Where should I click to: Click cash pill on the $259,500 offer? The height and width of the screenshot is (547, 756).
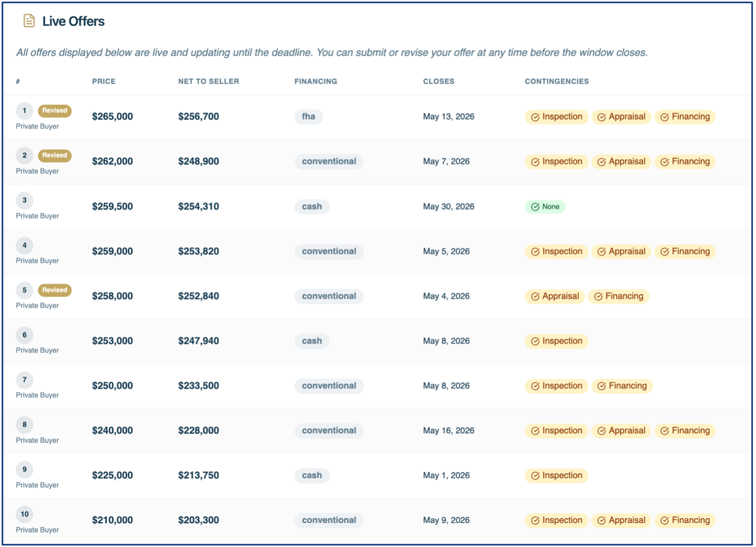click(312, 207)
